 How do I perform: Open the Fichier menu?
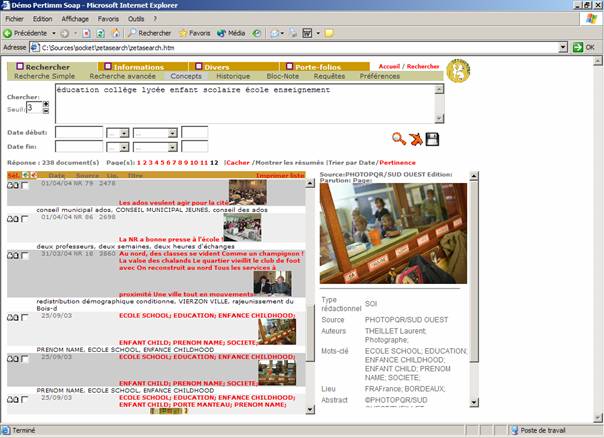(15, 19)
